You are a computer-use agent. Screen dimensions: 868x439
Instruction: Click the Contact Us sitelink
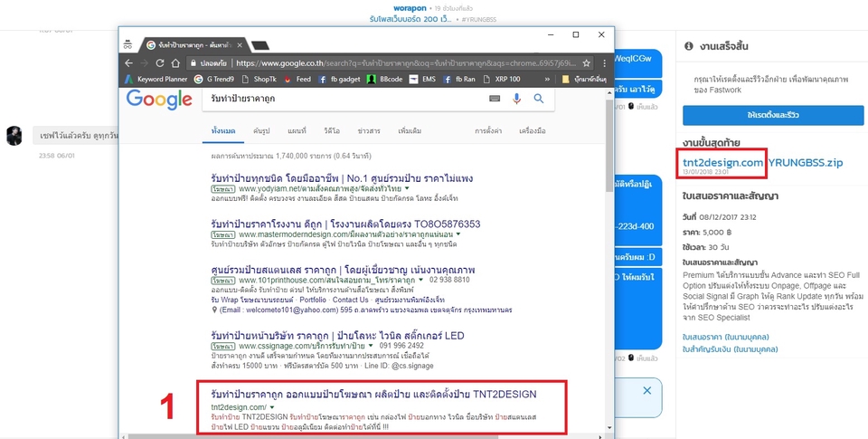(350, 300)
